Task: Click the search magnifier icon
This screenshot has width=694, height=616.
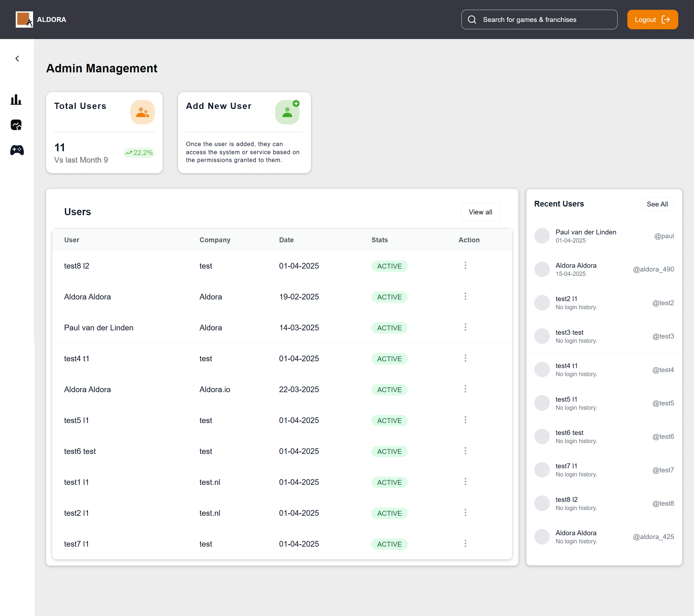Action: pos(472,19)
